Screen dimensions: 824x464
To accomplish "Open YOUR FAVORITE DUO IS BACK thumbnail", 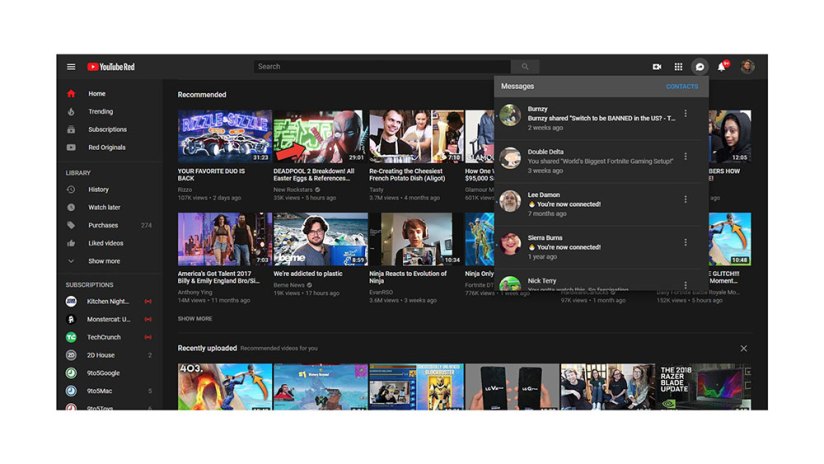I will tap(225, 136).
